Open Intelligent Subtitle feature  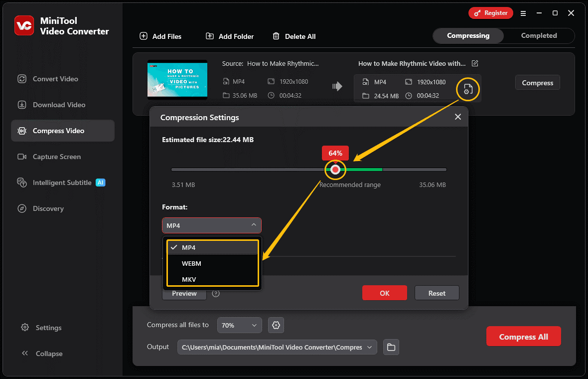click(22, 183)
